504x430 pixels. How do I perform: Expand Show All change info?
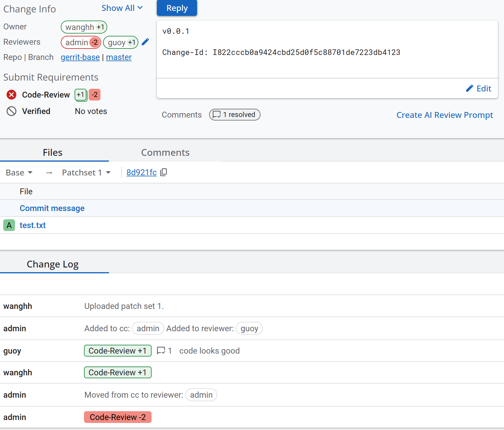tap(122, 8)
